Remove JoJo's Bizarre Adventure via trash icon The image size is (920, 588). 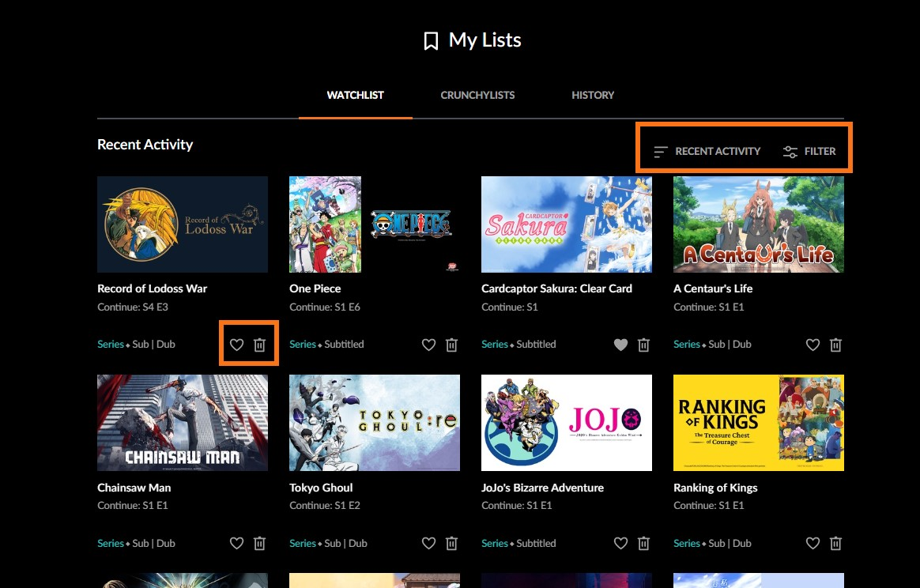tap(643, 544)
